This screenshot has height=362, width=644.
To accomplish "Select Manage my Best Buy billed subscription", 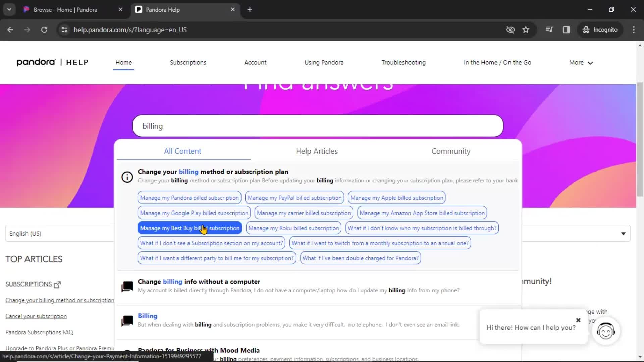I will tap(190, 228).
